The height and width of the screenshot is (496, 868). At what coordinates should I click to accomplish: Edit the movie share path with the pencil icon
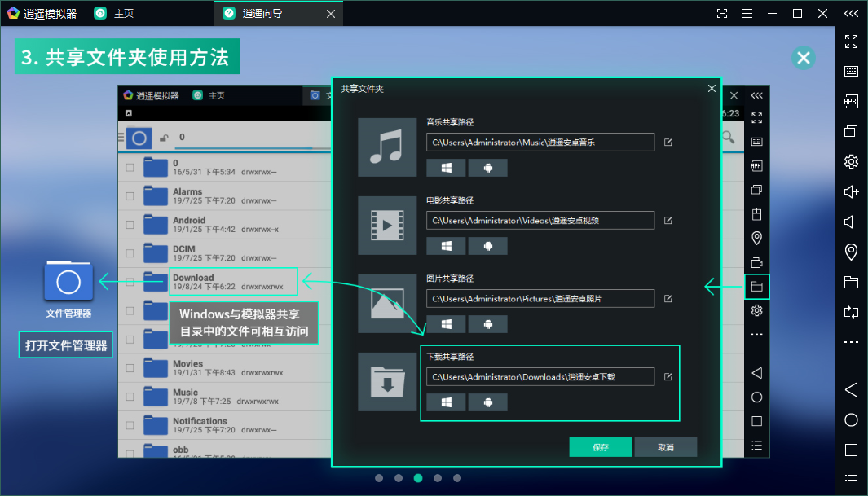(x=668, y=220)
